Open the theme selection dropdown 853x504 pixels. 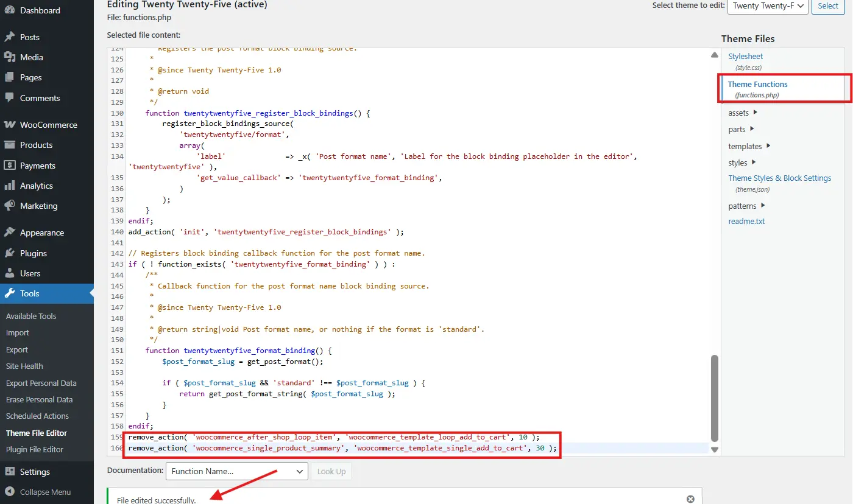[x=768, y=5]
